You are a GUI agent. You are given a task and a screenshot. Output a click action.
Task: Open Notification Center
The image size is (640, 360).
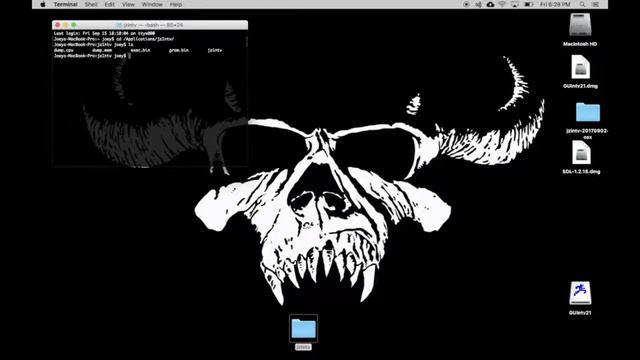point(596,4)
